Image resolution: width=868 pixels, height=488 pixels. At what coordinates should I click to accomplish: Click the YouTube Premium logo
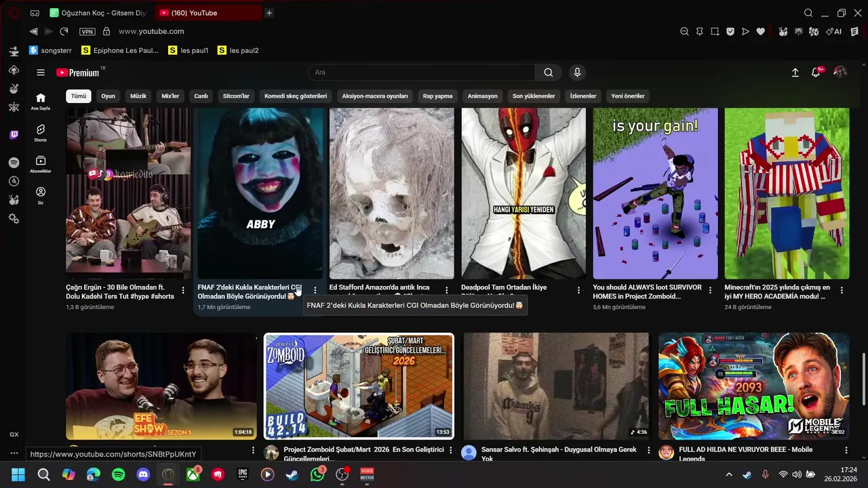pyautogui.click(x=77, y=73)
